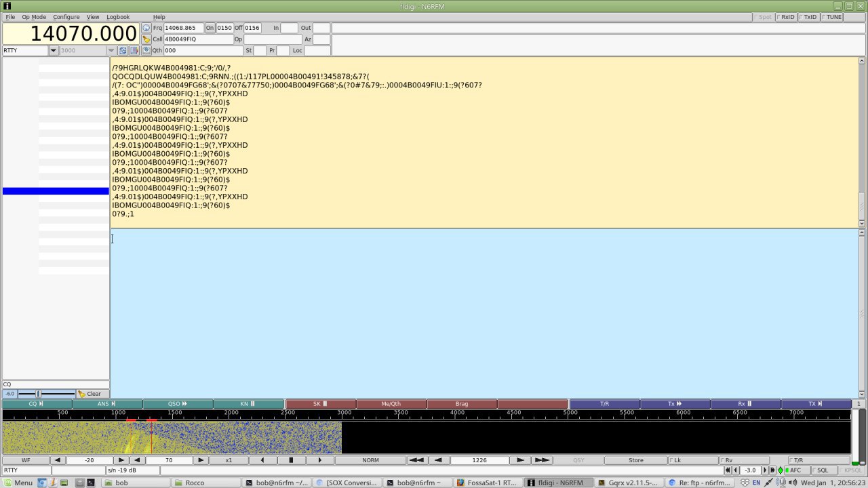
Task: Click the refresh arrows icon beside mode selector
Action: click(123, 51)
